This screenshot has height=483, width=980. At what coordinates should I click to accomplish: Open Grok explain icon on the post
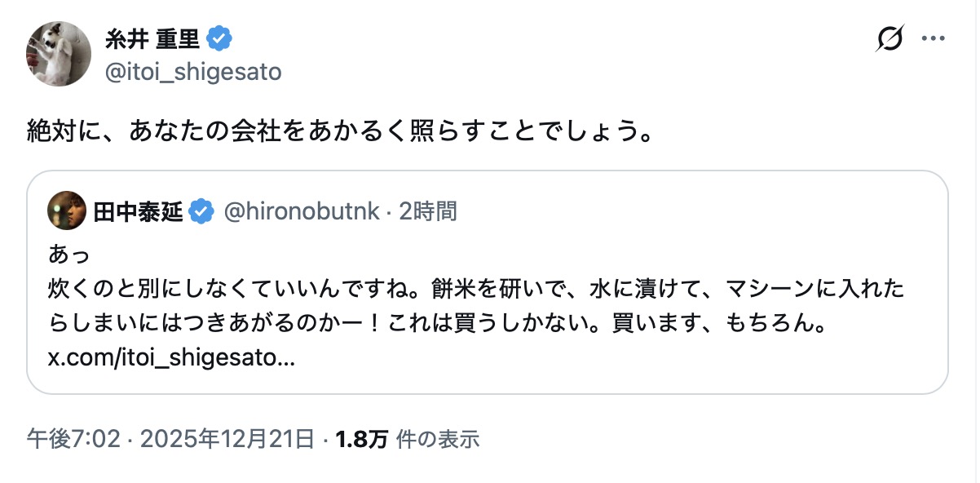pos(890,38)
